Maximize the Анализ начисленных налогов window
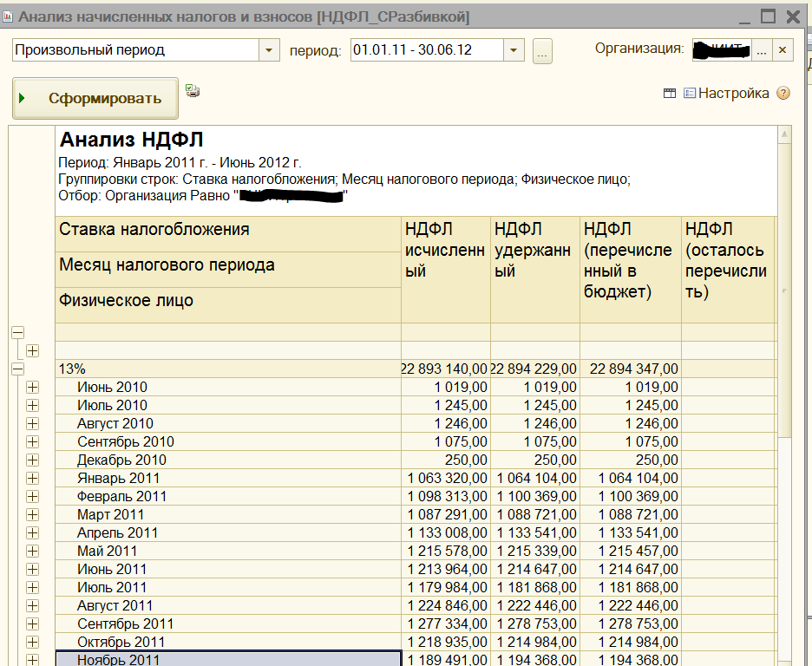 (768, 16)
